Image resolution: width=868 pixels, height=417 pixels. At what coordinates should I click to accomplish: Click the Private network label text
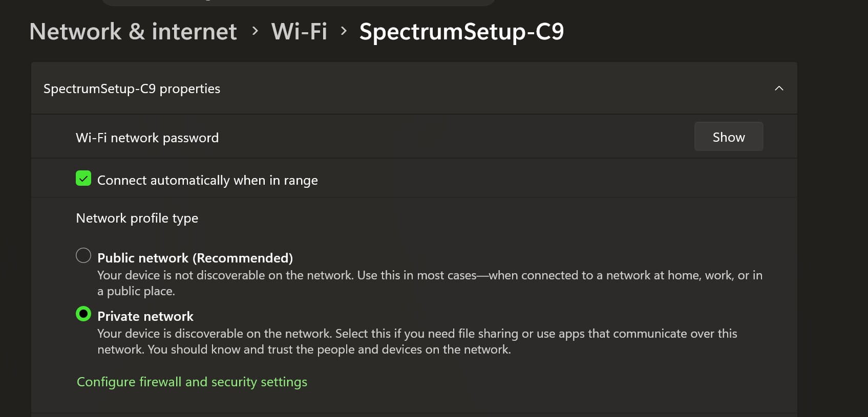145,316
